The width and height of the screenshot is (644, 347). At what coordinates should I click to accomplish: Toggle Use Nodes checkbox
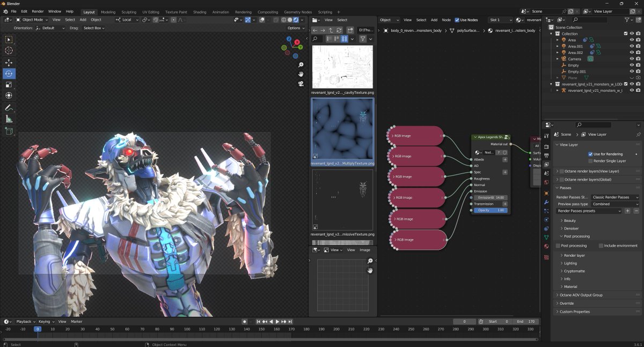pyautogui.click(x=457, y=20)
